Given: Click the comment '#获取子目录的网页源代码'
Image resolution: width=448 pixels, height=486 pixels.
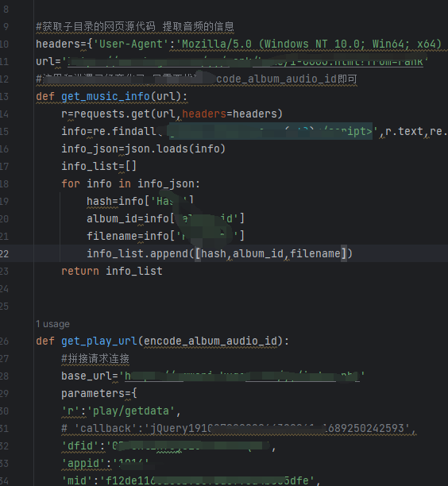Looking at the screenshot, I should (x=95, y=27).
